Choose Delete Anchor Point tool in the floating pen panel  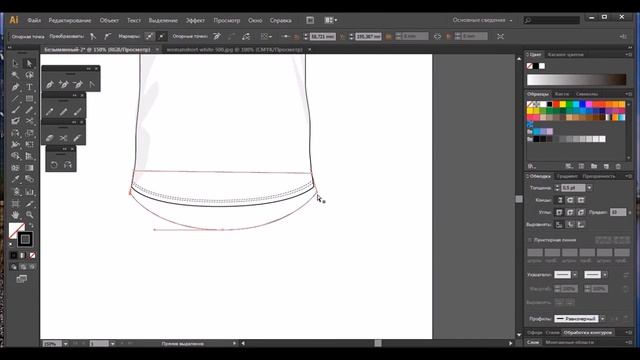78,84
